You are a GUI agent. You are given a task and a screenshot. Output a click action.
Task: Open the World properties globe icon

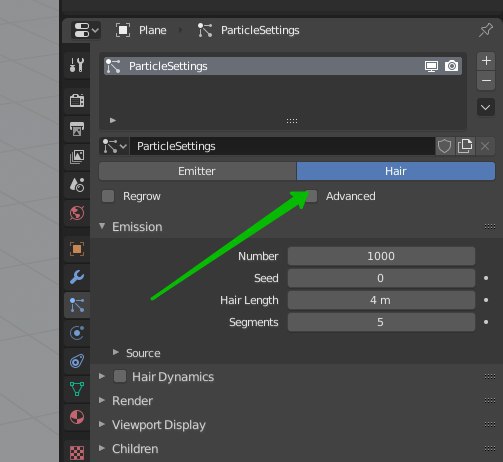tap(77, 213)
